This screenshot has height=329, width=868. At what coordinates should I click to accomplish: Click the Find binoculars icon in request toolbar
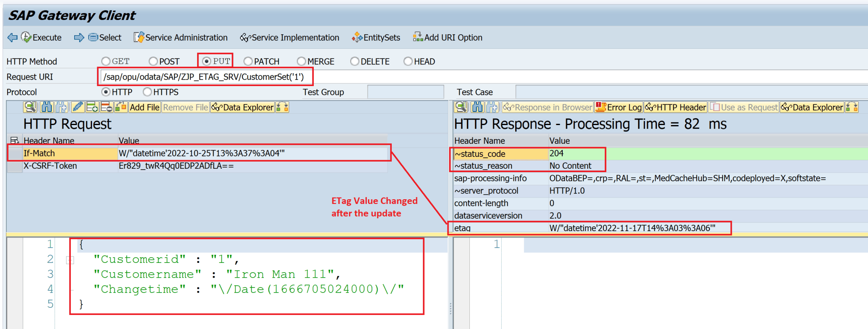click(x=47, y=107)
